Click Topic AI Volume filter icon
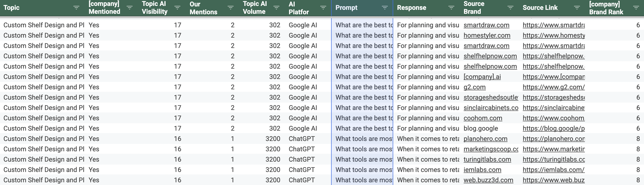This screenshot has height=185, width=644. pos(276,8)
